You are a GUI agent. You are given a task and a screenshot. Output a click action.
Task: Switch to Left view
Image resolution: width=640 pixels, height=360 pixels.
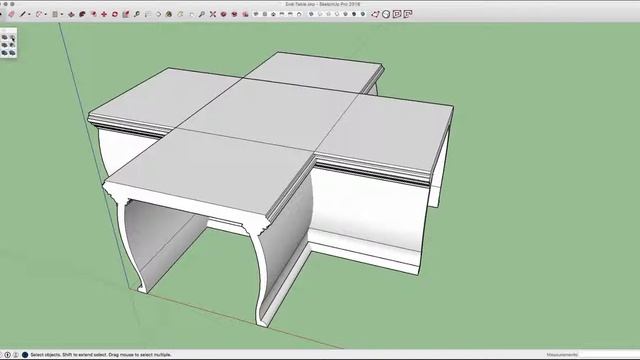tap(299, 14)
